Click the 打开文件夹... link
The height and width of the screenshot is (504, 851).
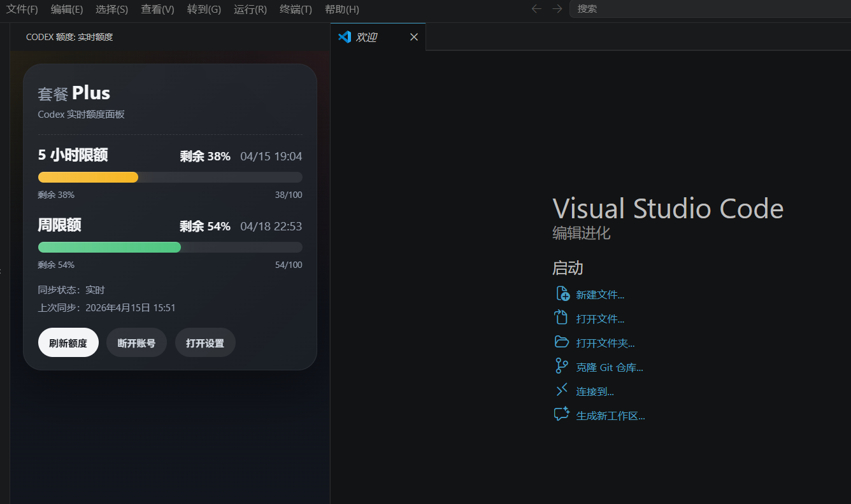[x=606, y=343]
